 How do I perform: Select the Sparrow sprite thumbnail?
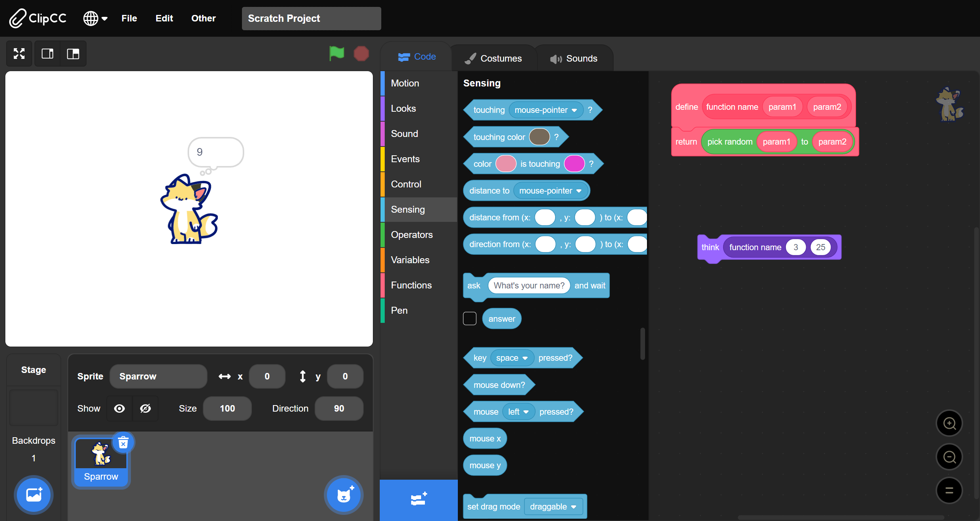coord(101,462)
